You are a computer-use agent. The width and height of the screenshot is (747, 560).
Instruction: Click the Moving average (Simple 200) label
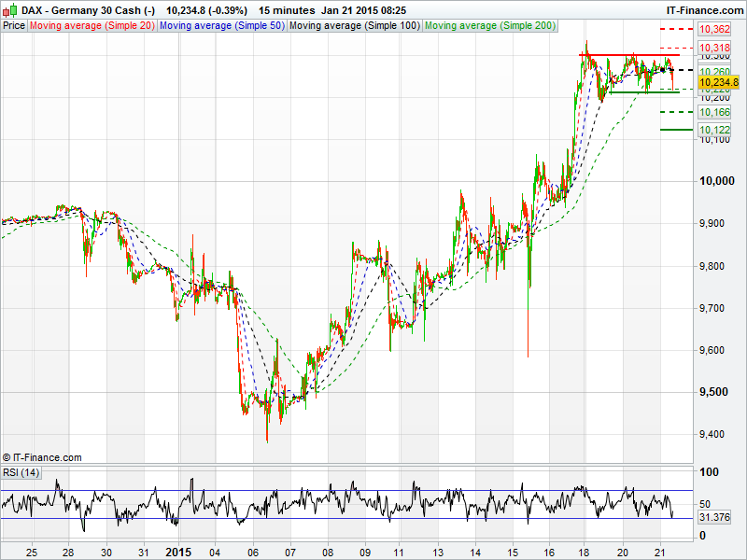pos(489,26)
